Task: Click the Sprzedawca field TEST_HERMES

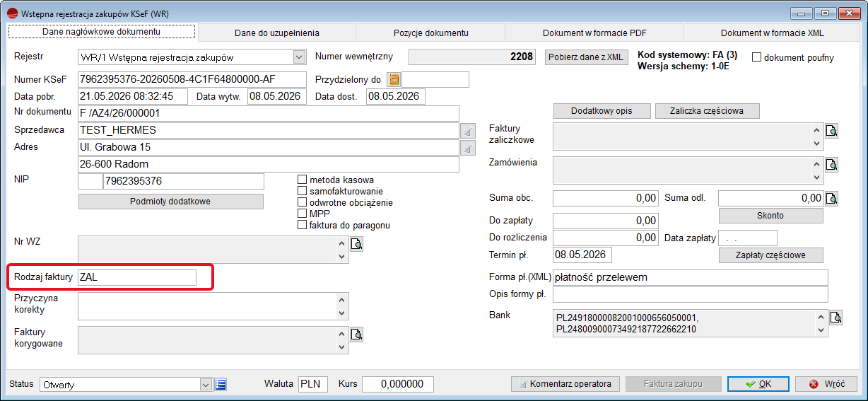Action: (269, 130)
